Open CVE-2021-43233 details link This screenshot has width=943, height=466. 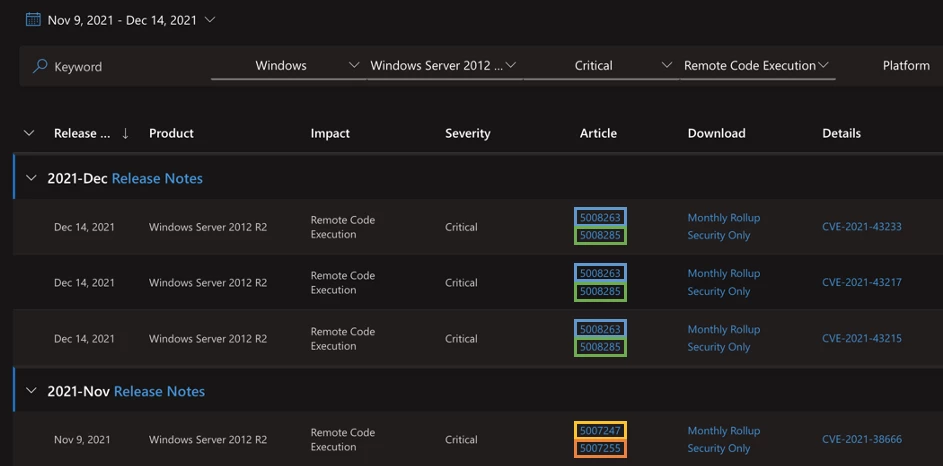861,226
